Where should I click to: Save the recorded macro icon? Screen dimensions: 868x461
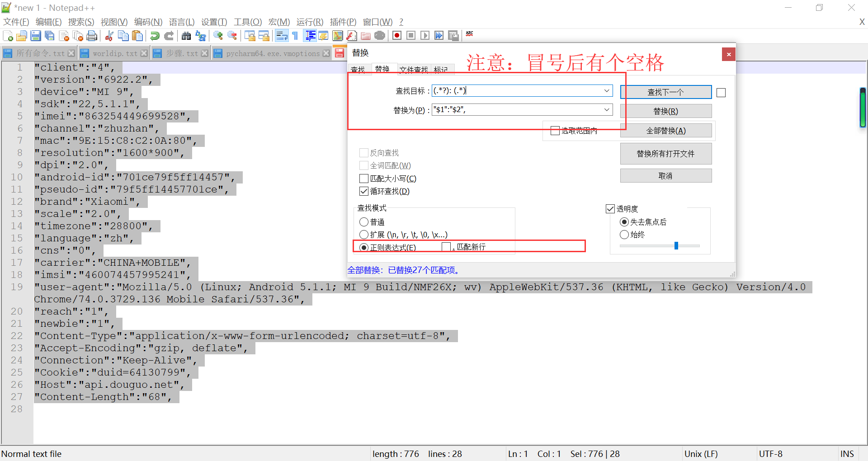click(x=453, y=36)
